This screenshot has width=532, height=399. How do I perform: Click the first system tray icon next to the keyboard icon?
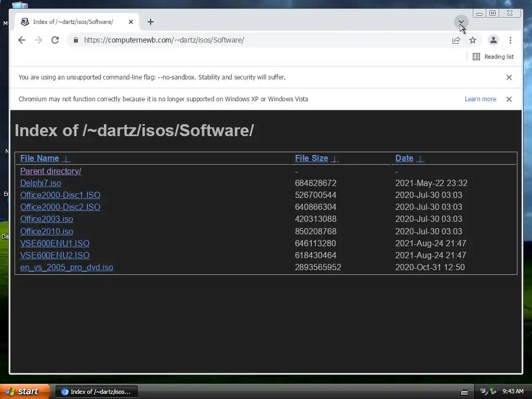484,392
